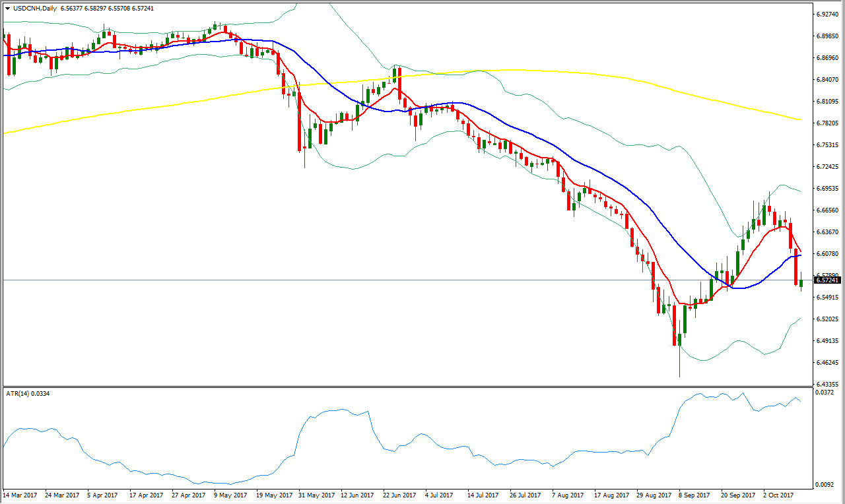Click the 14 Jul 2017 date label
The width and height of the screenshot is (845, 504).
pyautogui.click(x=484, y=494)
